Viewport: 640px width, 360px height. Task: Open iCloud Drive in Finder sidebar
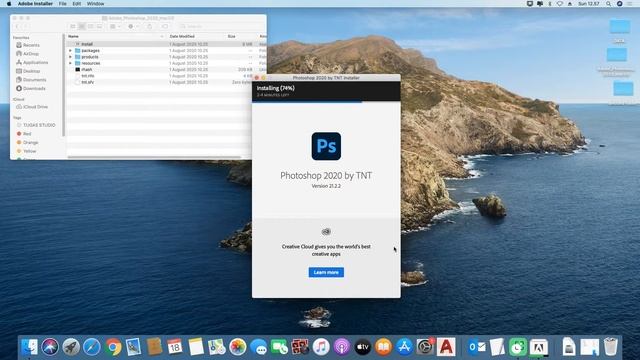(35, 107)
